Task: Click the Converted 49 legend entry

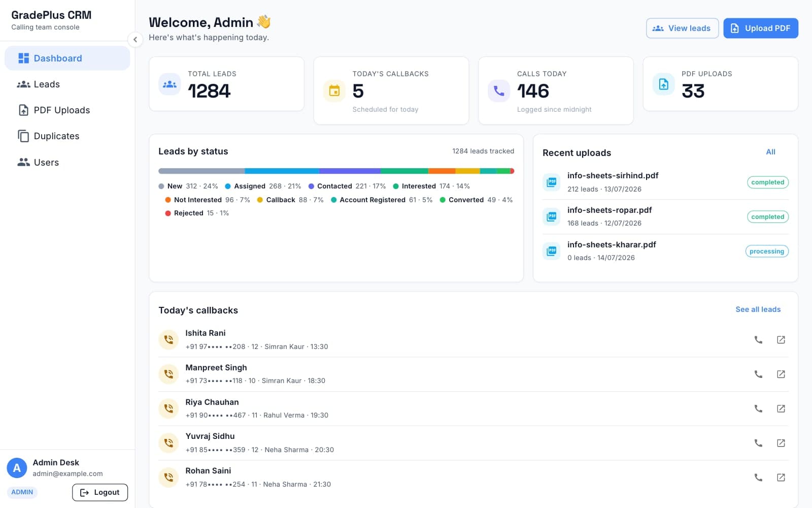Action: (476, 200)
